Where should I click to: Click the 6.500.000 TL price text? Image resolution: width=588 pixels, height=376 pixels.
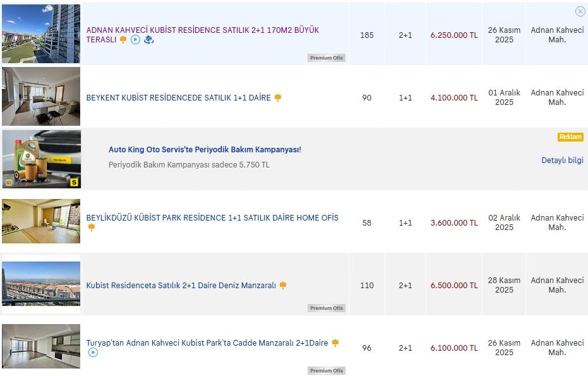click(454, 285)
